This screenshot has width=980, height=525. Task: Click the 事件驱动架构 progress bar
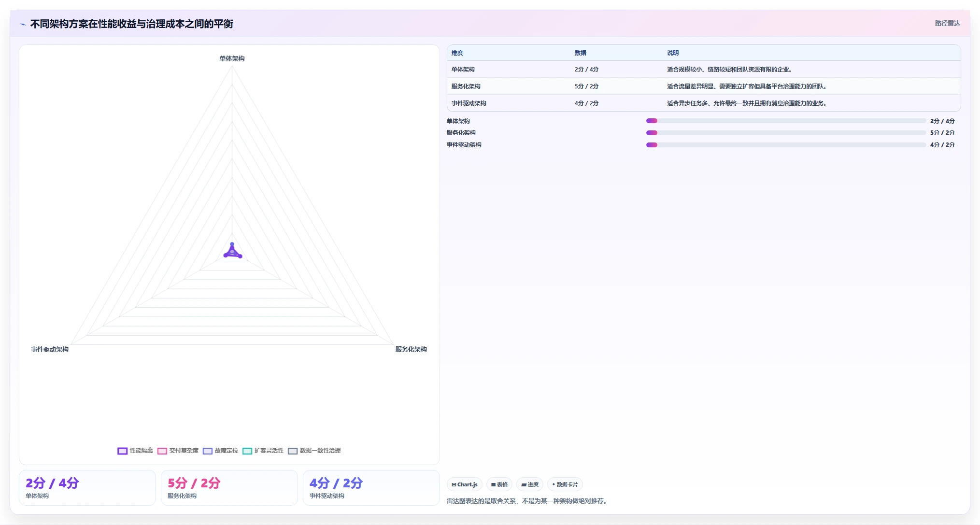pyautogui.click(x=786, y=145)
